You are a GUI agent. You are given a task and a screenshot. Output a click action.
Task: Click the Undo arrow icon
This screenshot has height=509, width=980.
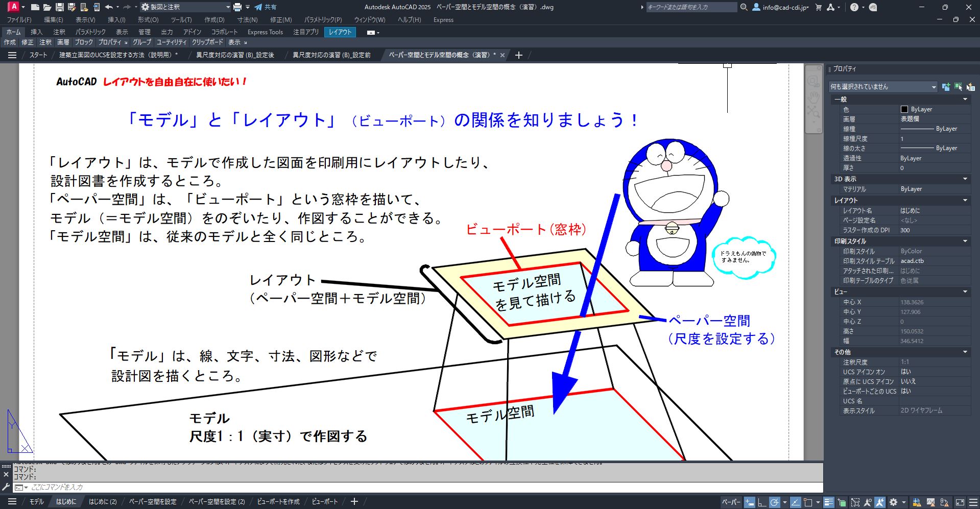pos(109,7)
